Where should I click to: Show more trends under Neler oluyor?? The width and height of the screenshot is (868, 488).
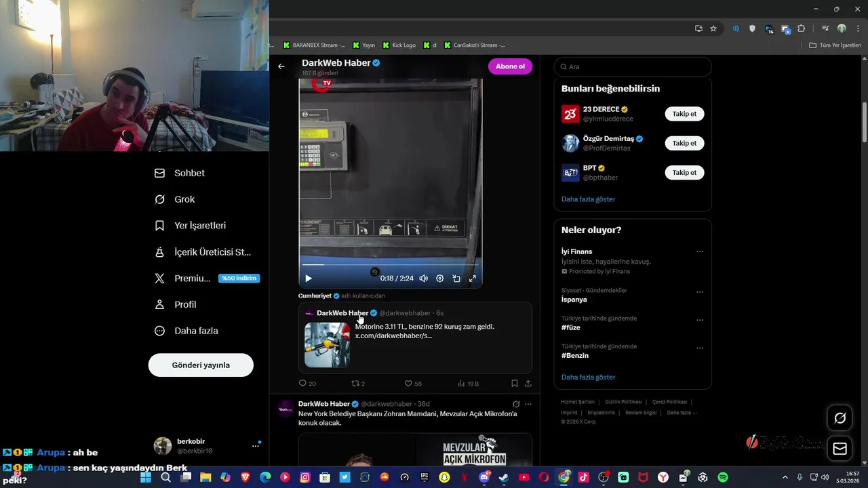(x=588, y=377)
